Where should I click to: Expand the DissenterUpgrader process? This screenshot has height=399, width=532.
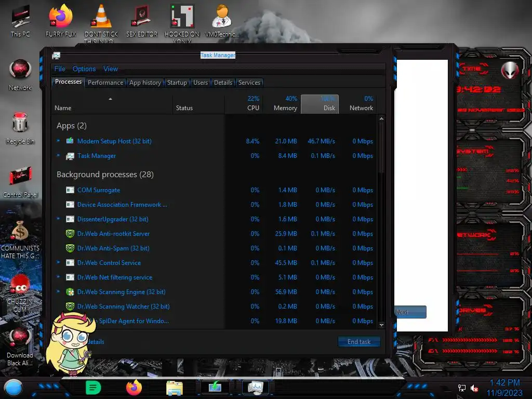pyautogui.click(x=58, y=219)
